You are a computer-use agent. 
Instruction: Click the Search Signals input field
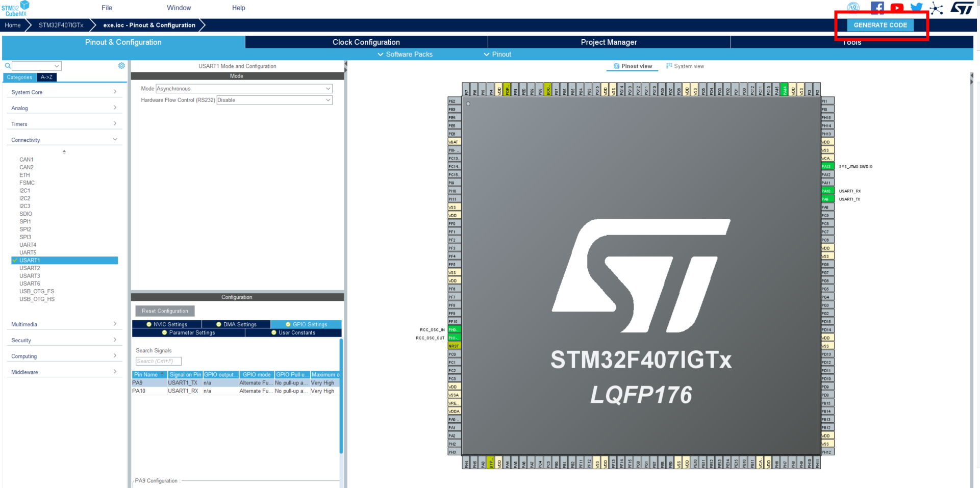click(x=159, y=361)
